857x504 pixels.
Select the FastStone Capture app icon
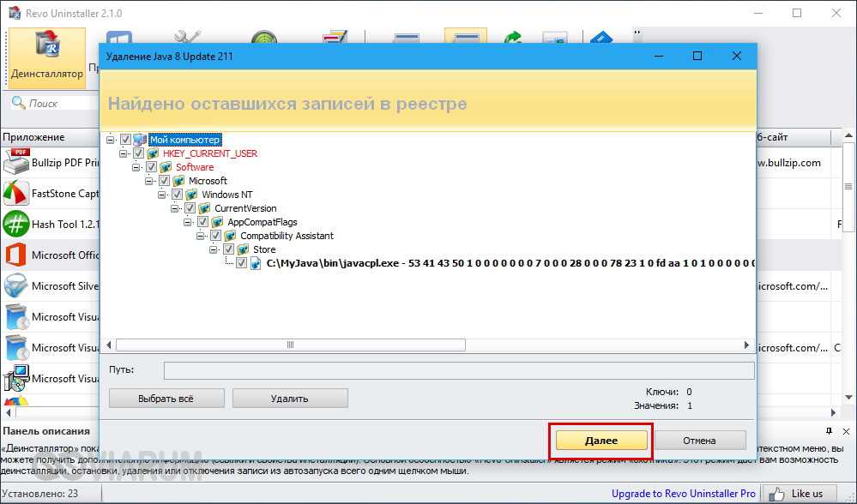pyautogui.click(x=16, y=193)
